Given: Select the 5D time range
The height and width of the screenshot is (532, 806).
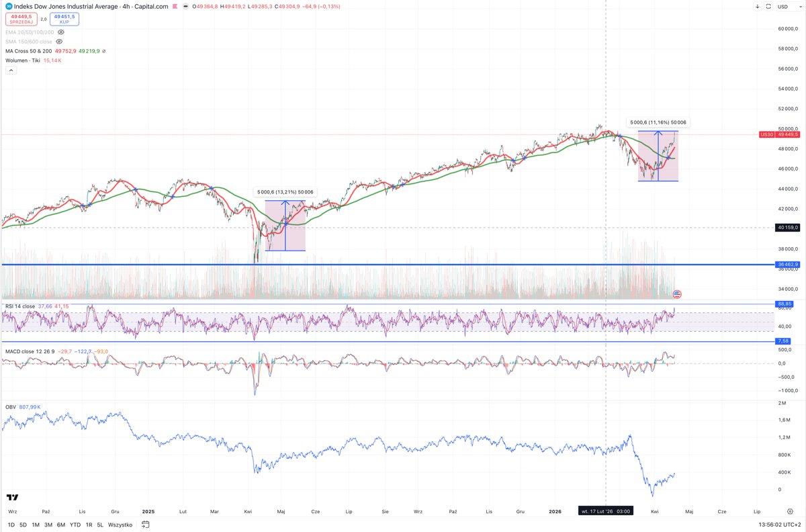Looking at the screenshot, I should pos(24,524).
